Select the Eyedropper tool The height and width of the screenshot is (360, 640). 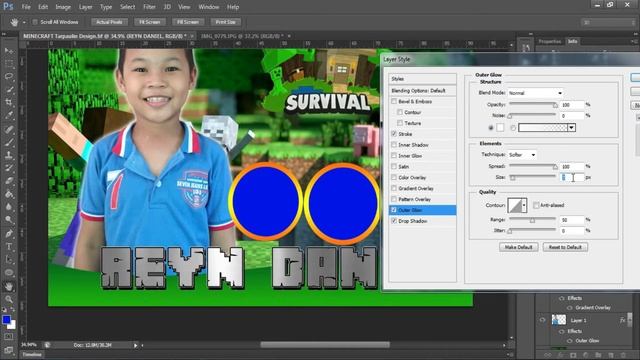coord(9,116)
